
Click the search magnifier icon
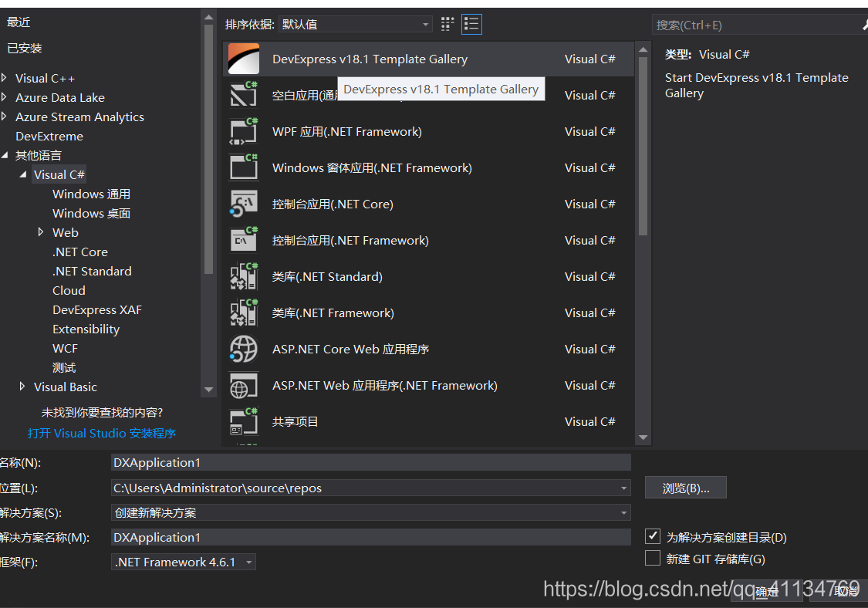[864, 25]
